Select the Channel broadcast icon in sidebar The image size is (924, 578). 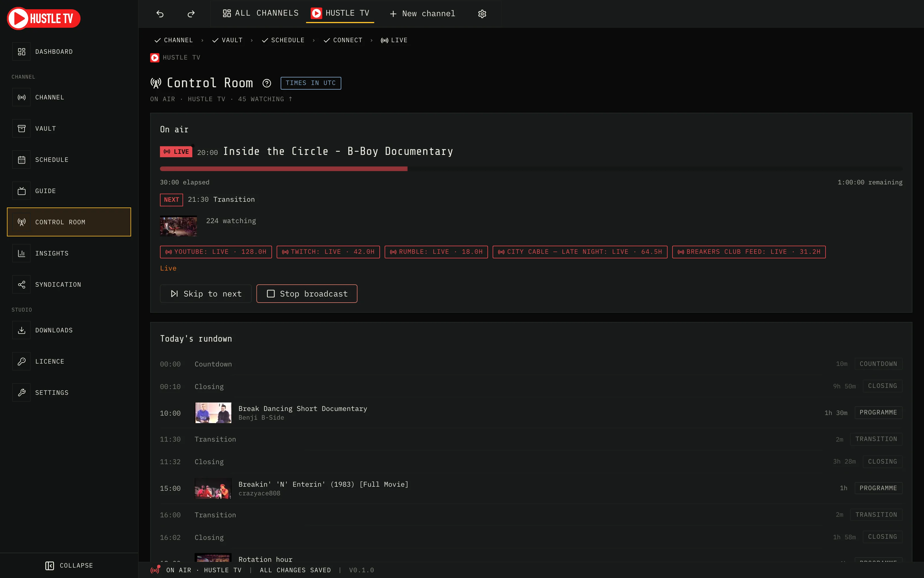(x=21, y=97)
